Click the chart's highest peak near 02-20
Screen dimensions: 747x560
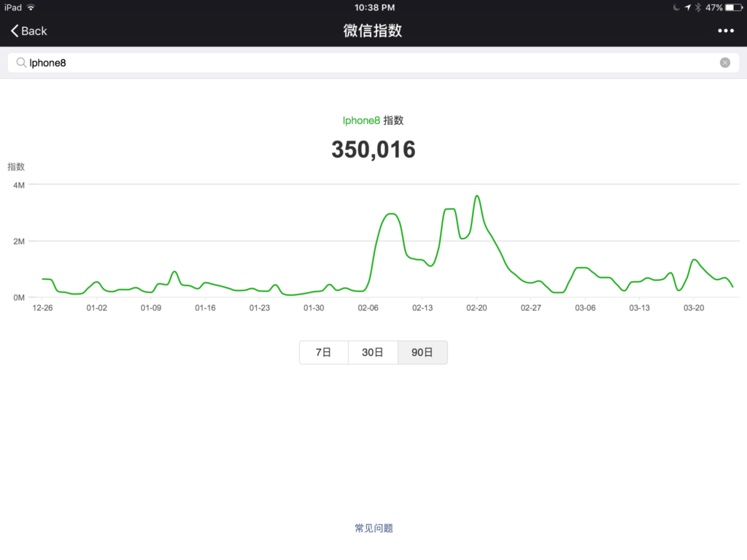pyautogui.click(x=476, y=196)
